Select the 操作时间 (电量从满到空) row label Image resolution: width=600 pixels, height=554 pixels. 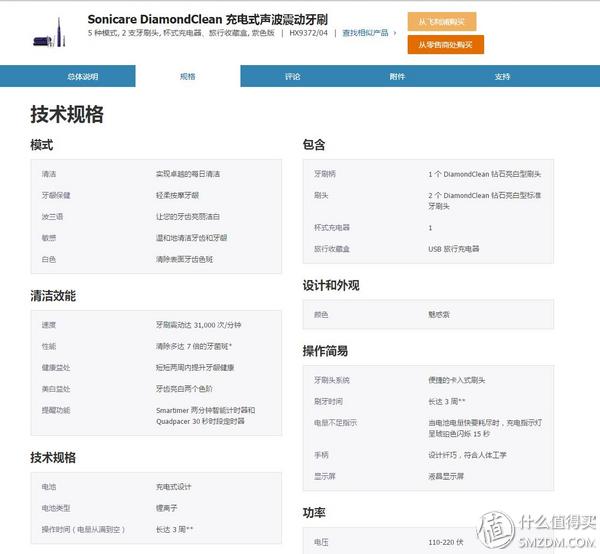pos(83,530)
